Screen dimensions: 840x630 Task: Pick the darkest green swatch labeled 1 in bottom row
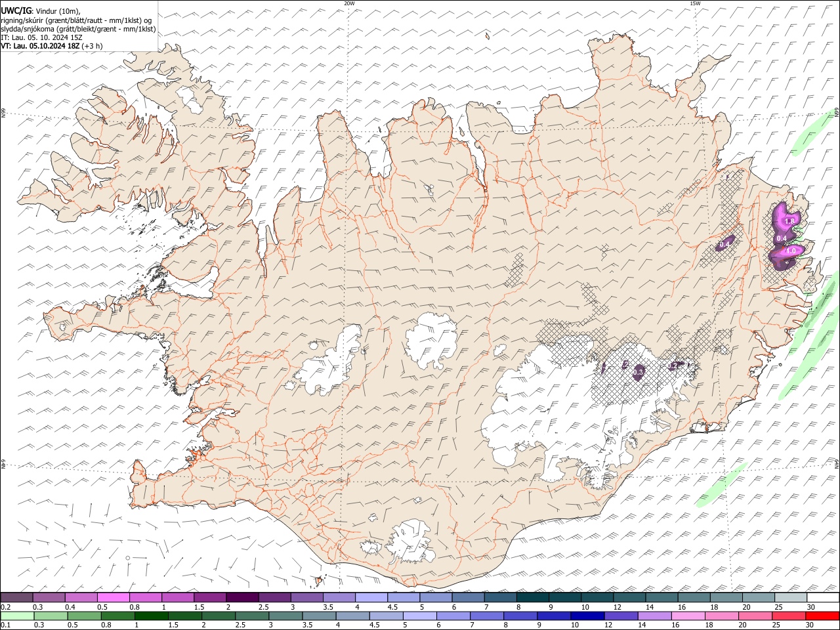click(152, 616)
